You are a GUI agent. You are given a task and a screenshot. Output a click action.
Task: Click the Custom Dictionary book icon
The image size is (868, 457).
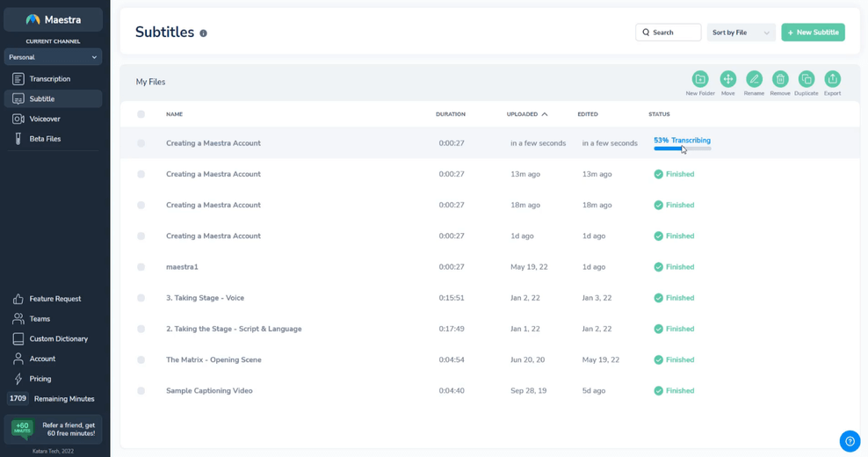[x=18, y=339]
